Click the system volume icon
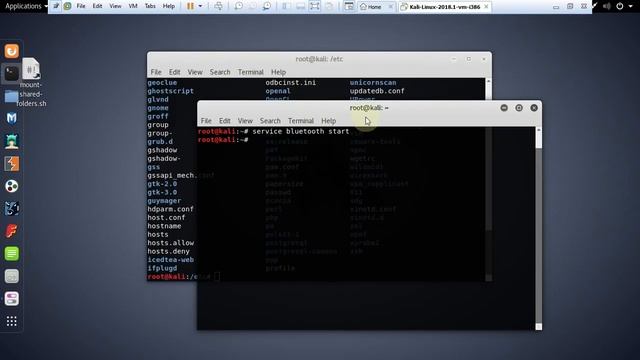The height and width of the screenshot is (360, 640). point(607,6)
